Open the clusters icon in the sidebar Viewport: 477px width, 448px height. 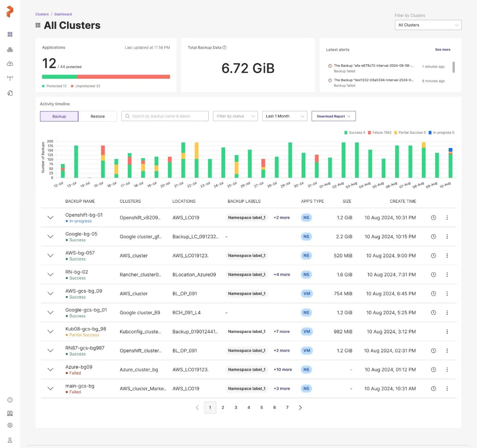click(10, 50)
